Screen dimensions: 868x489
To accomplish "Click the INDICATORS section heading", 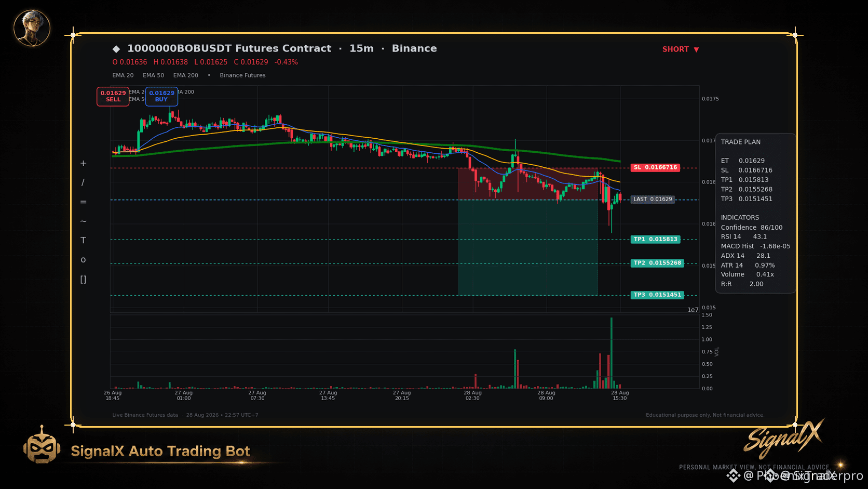I will pyautogui.click(x=740, y=218).
